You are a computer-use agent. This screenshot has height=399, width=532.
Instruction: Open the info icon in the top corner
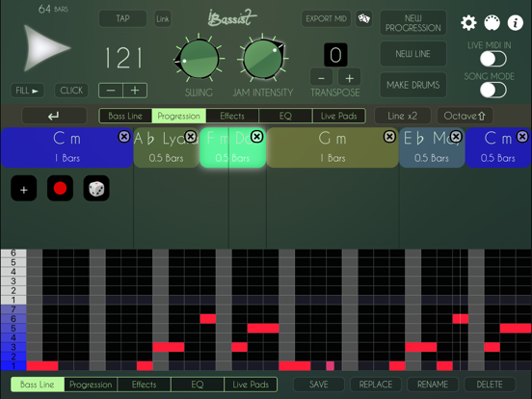click(x=515, y=23)
